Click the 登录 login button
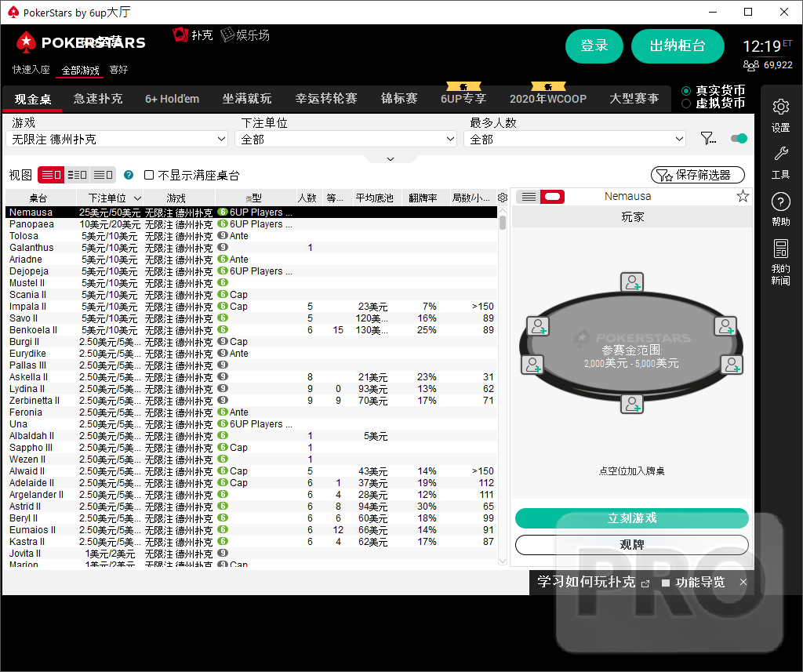Image resolution: width=803 pixels, height=672 pixels. click(x=594, y=46)
